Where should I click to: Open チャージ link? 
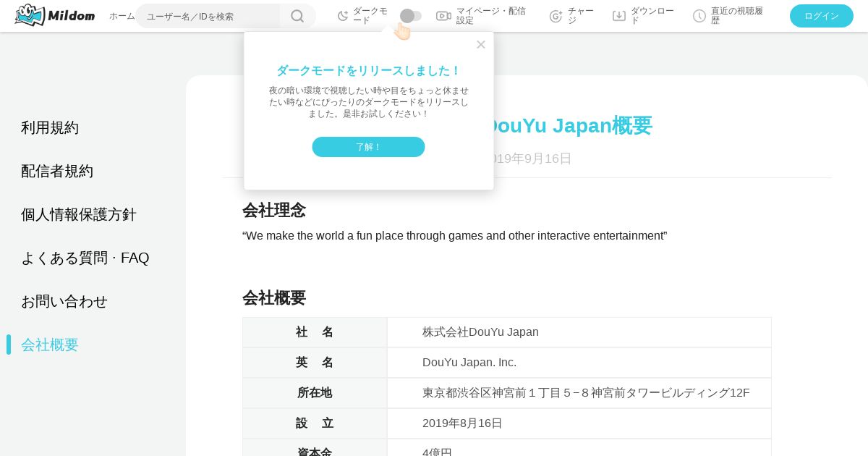(x=581, y=16)
